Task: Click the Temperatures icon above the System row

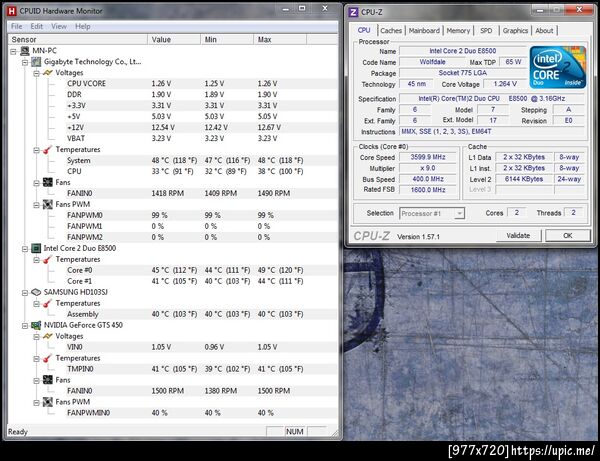Action: 48,150
